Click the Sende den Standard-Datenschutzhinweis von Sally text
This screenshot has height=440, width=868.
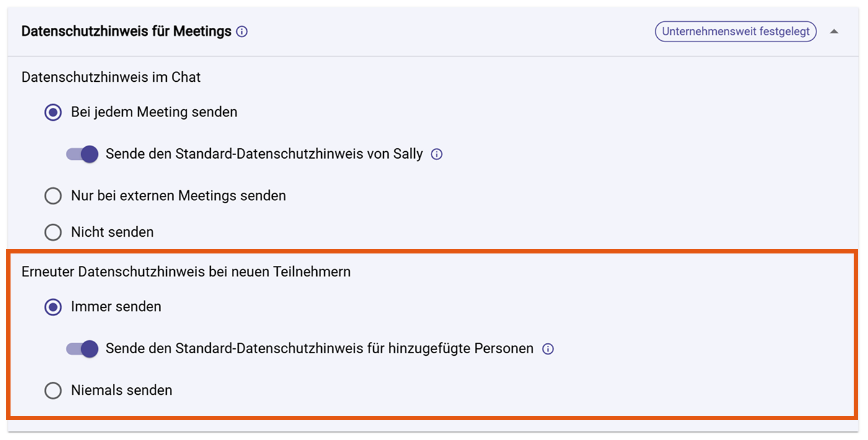tap(264, 154)
